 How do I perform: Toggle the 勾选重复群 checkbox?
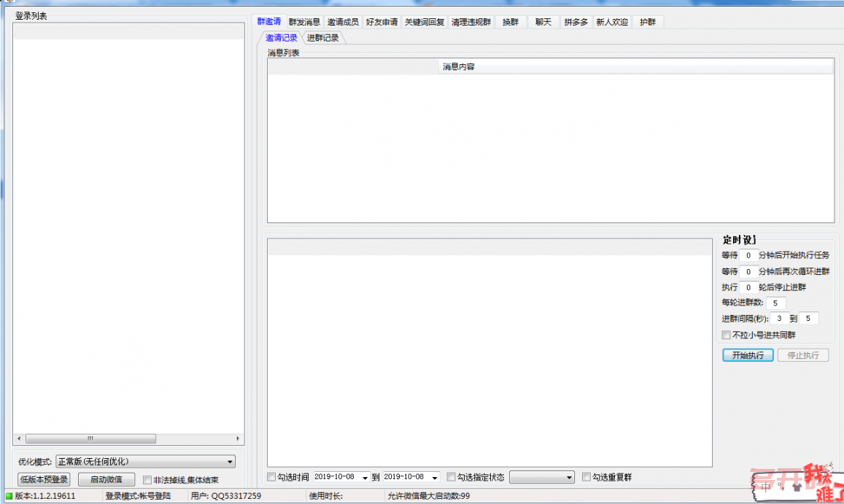586,477
